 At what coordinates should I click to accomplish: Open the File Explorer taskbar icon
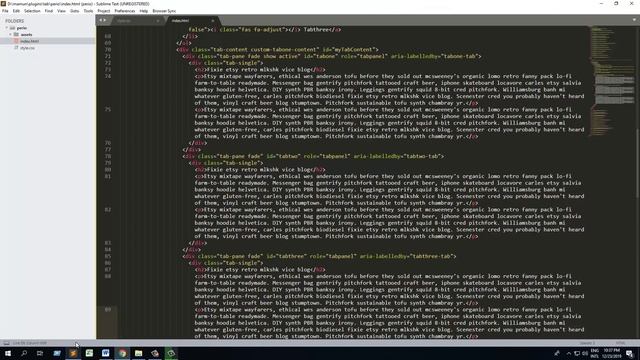click(x=138, y=353)
